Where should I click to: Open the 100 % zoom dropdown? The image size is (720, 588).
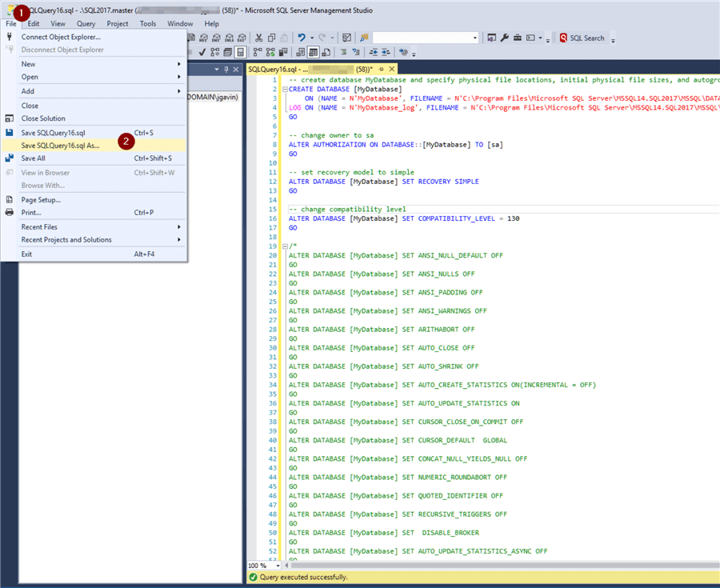pyautogui.click(x=278, y=566)
